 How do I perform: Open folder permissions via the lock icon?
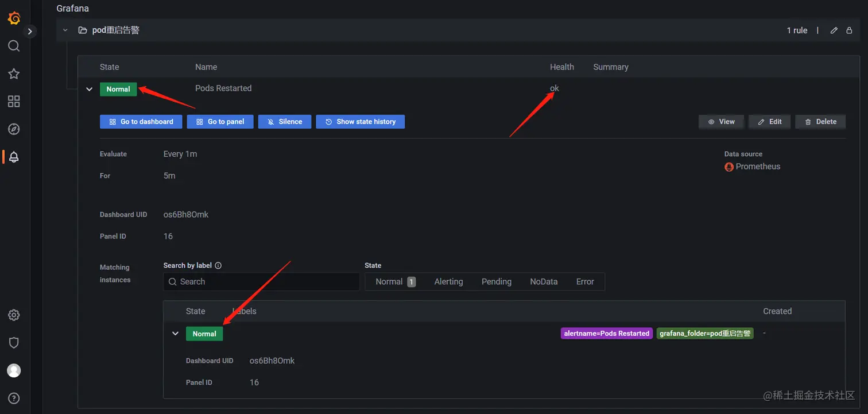tap(850, 30)
